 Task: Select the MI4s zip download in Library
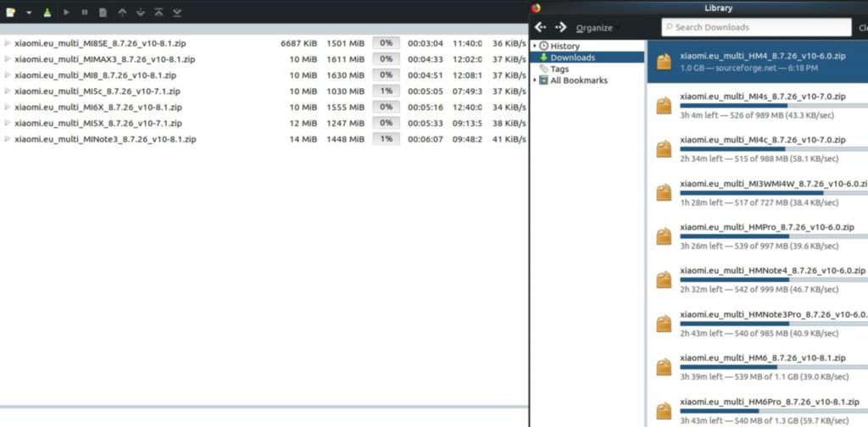tap(757, 105)
